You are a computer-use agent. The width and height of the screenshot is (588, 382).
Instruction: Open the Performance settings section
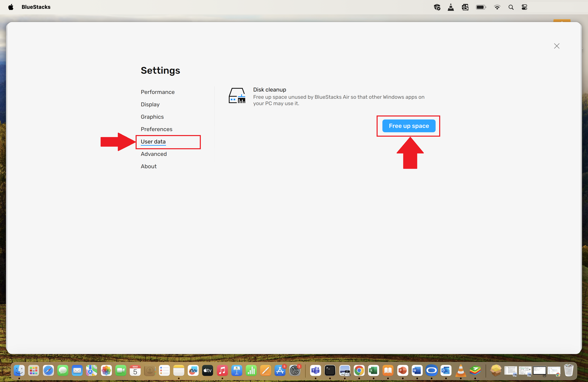coord(158,92)
